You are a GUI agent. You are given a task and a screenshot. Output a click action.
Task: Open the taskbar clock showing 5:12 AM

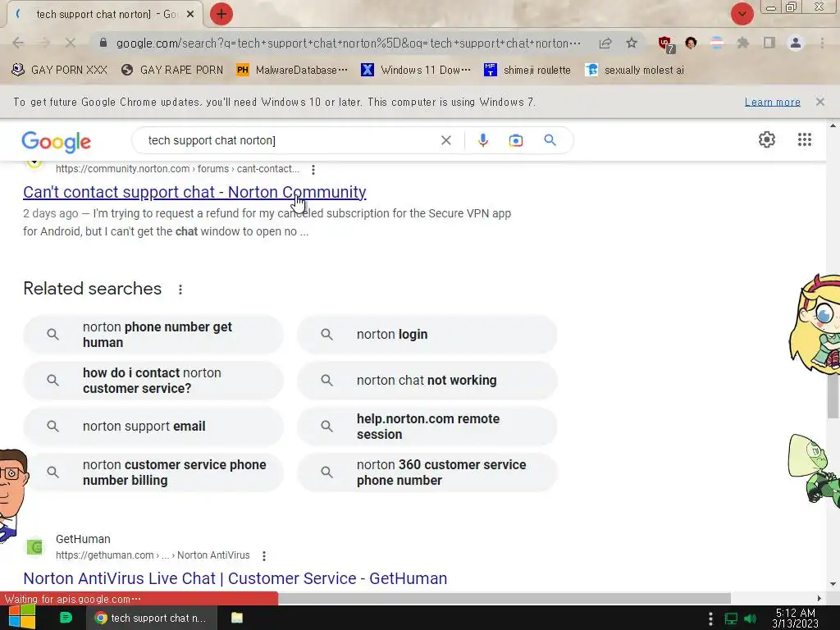coord(795,619)
